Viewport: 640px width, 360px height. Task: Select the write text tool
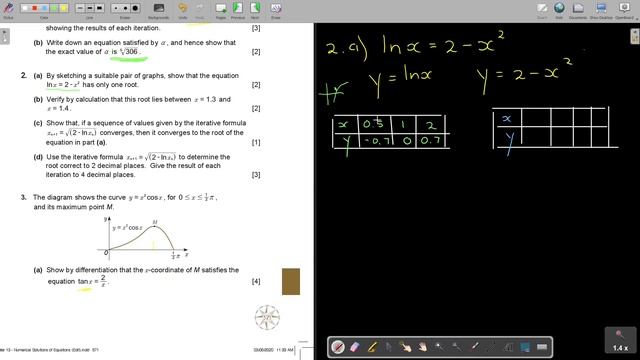[x=508, y=347]
